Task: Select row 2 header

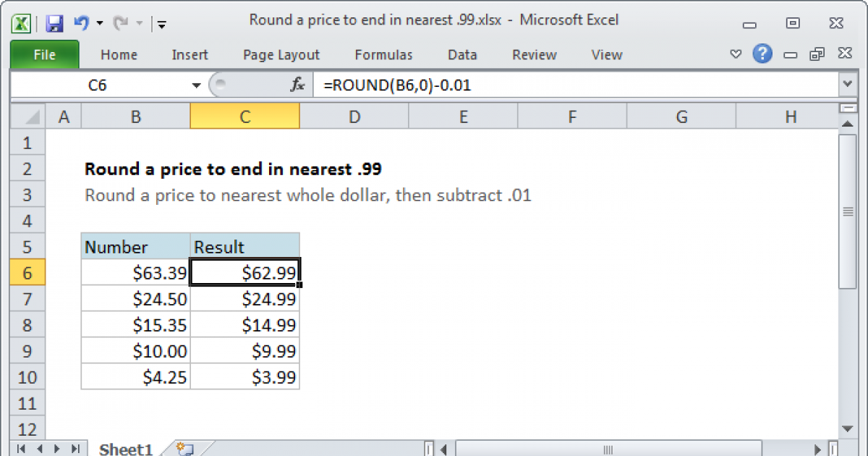Action: [29, 169]
